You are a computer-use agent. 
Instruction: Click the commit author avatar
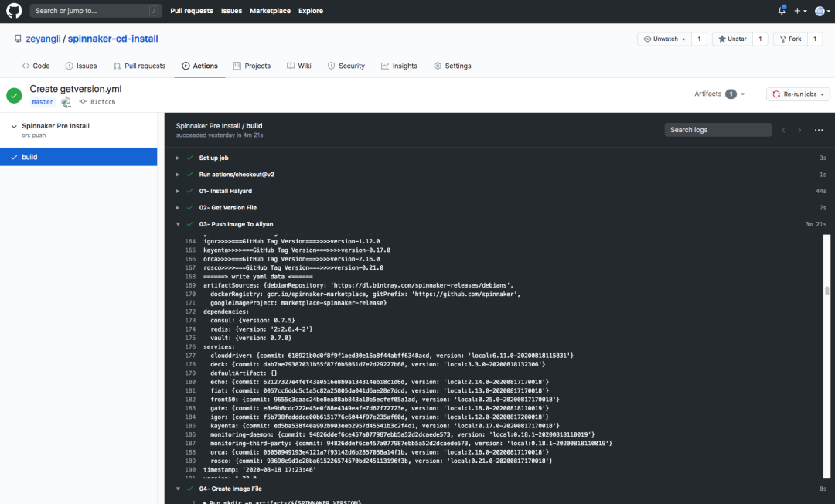tap(66, 102)
